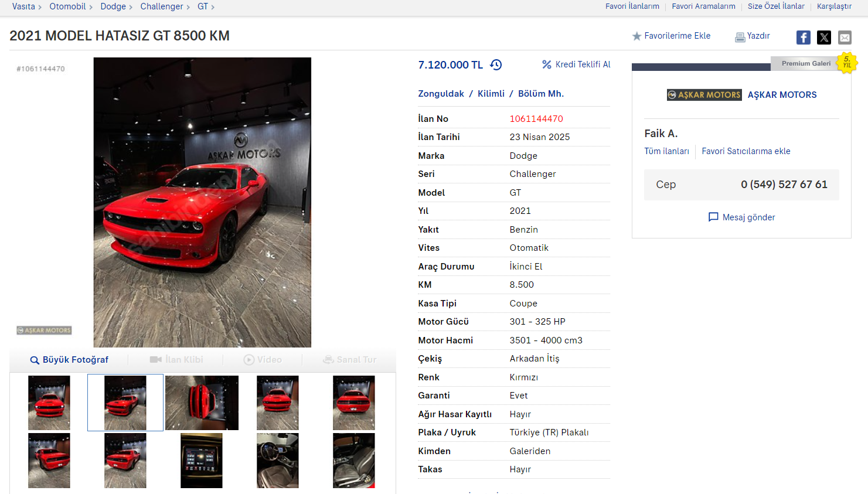868x494 pixels.
Task: Click the star icon beside Favorilerime Ekle
Action: click(x=636, y=36)
